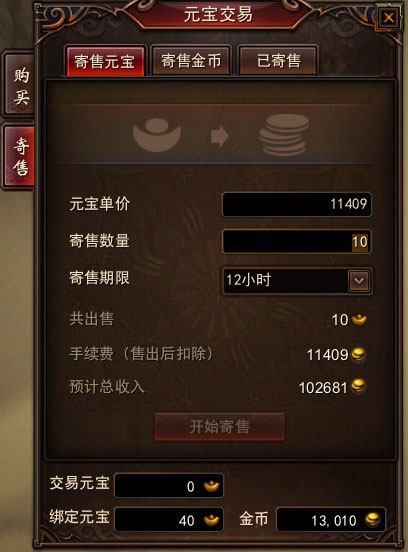Click the 寄售数量 quantity input field
This screenshot has width=408, height=552.
point(297,242)
